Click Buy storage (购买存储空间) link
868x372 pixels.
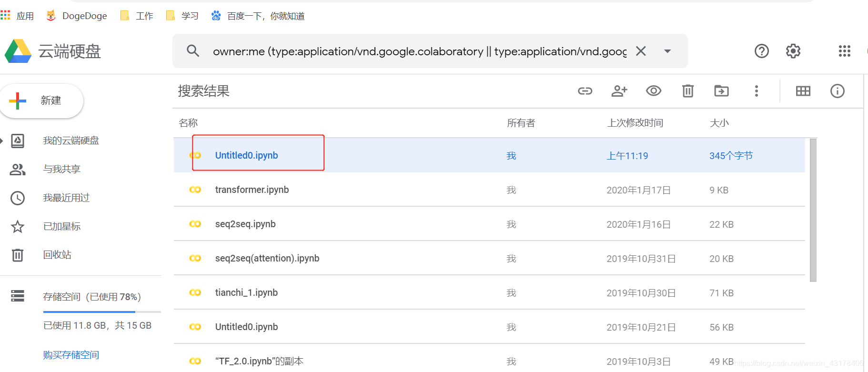[71, 355]
